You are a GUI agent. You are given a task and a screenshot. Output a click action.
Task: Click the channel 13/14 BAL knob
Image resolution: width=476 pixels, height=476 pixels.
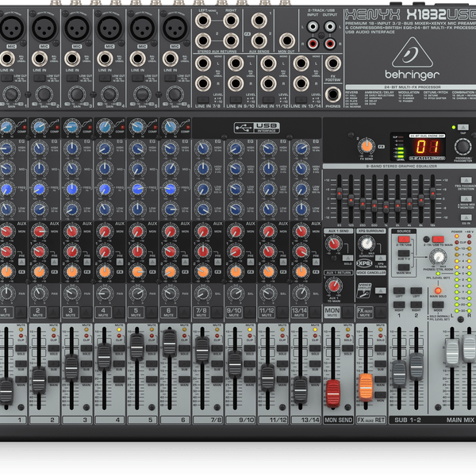click(x=301, y=293)
